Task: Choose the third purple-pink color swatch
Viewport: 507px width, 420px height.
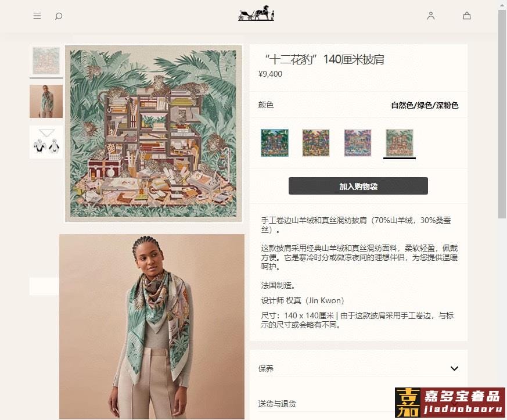Action: tap(358, 142)
